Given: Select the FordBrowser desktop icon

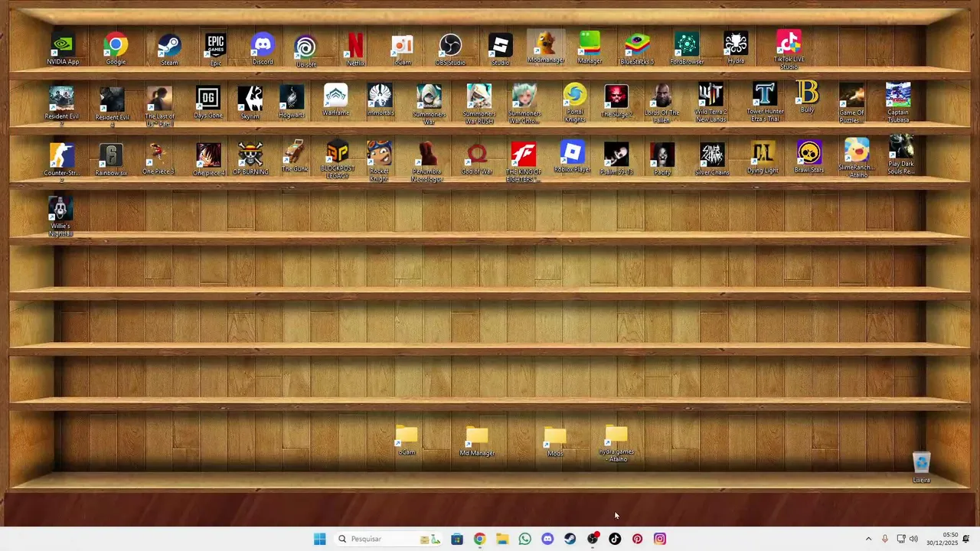Looking at the screenshot, I should coord(687,50).
